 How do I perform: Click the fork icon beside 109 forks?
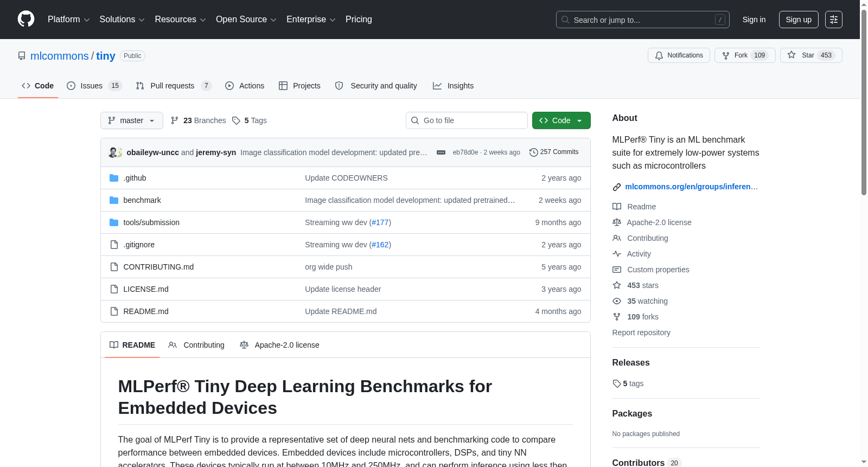coord(617,317)
